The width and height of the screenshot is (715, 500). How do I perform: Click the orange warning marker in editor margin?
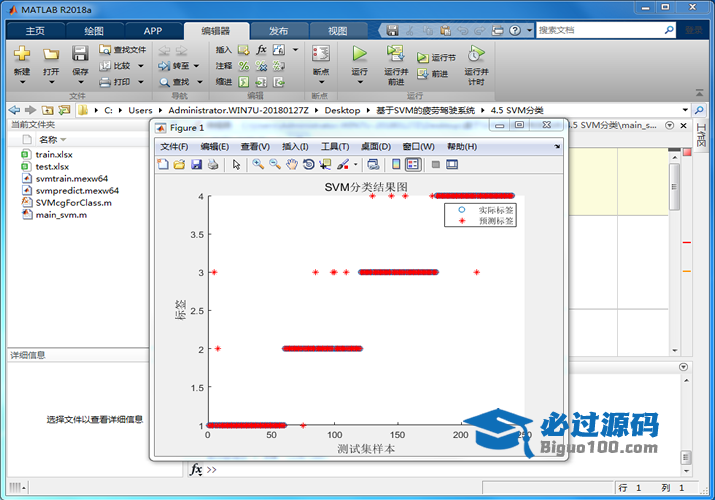687,271
